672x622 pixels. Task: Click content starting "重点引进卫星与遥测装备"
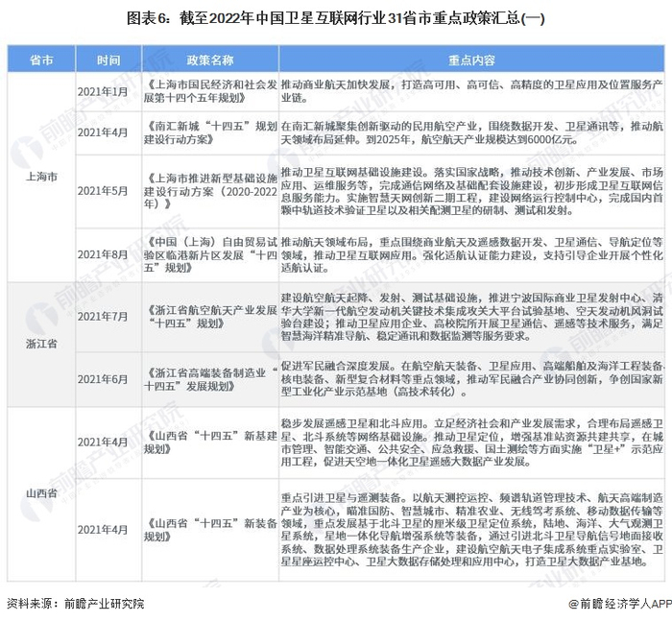pos(472,530)
